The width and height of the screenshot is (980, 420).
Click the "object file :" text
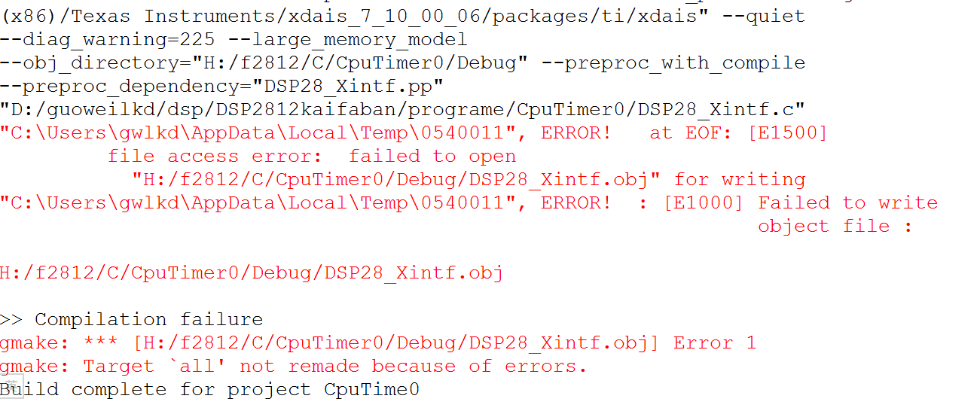[835, 226]
